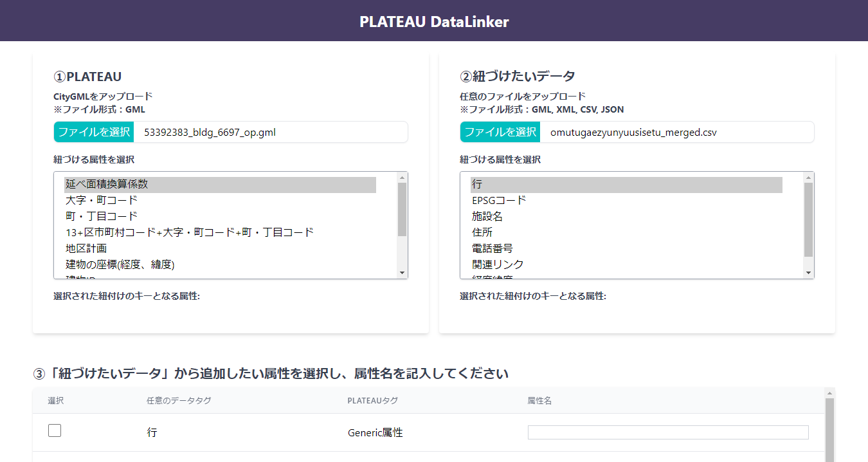This screenshot has height=462, width=868.
Task: Select 関連リンク attribute
Action: pyautogui.click(x=626, y=264)
